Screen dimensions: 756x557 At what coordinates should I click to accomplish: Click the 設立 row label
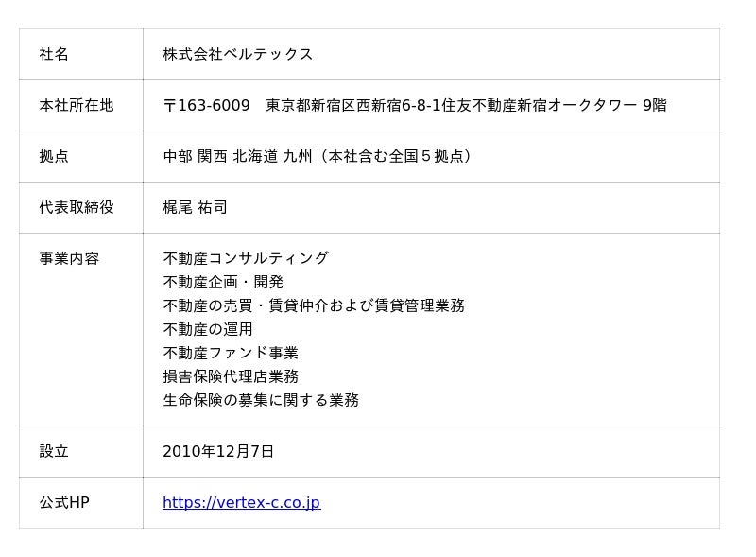point(54,452)
